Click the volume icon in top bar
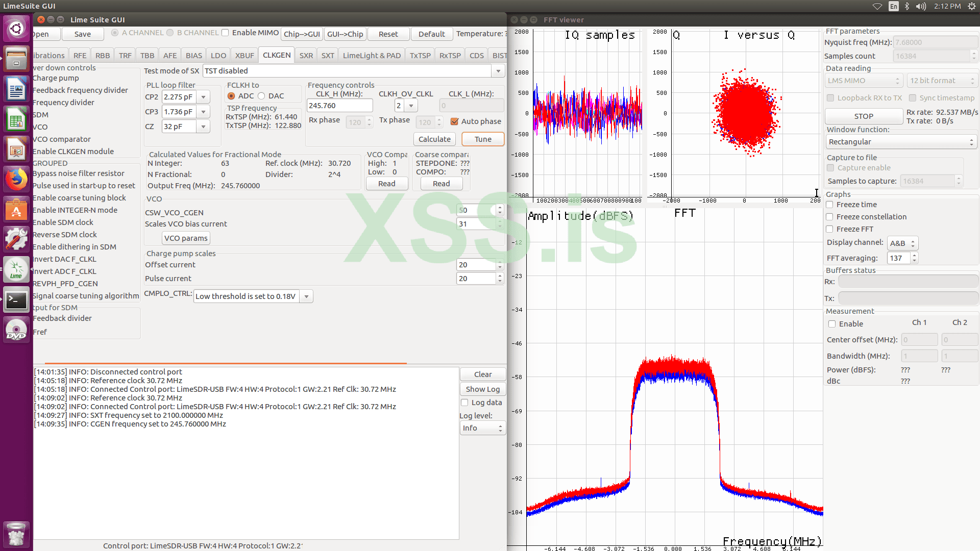 point(921,6)
